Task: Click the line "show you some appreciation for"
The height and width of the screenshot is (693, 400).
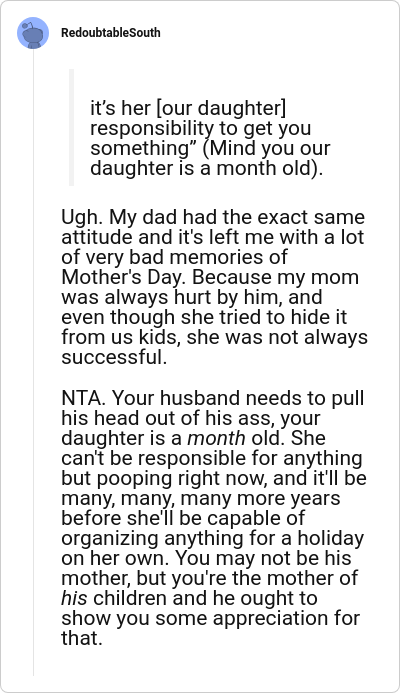Action: 210,618
